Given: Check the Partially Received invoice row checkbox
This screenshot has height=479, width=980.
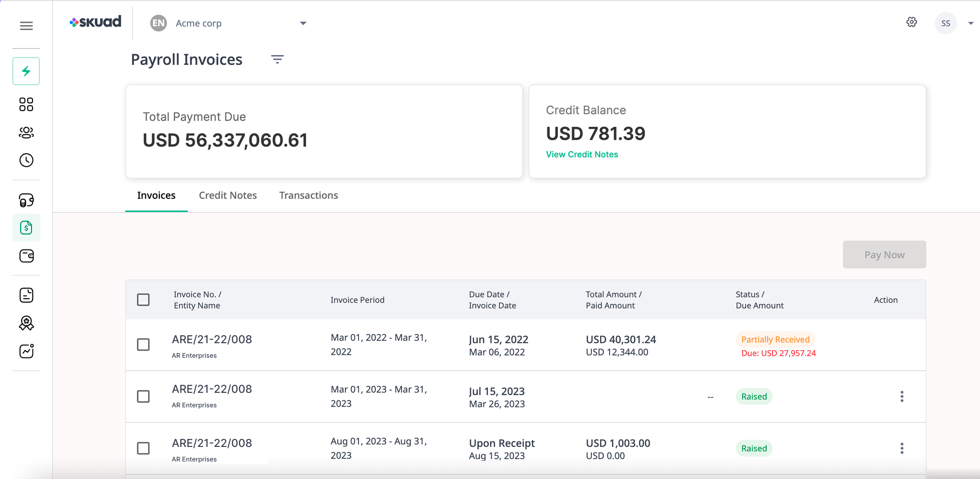Looking at the screenshot, I should (x=143, y=345).
